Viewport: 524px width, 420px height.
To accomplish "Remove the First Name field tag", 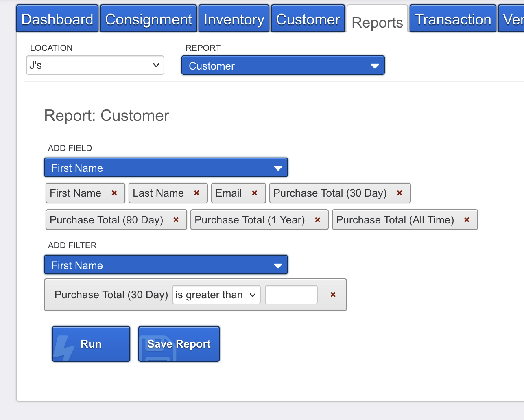I will [x=114, y=193].
